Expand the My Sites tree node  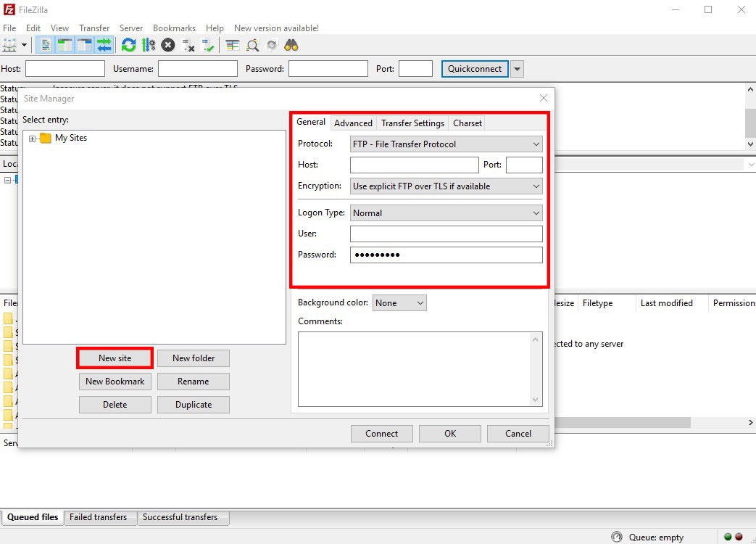pyautogui.click(x=33, y=139)
